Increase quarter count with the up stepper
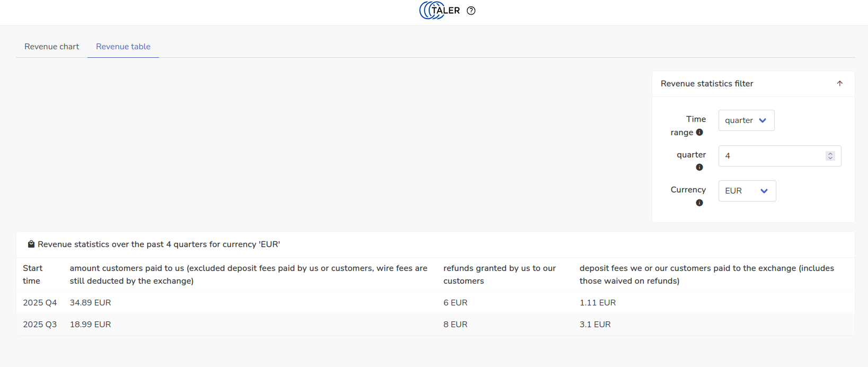This screenshot has height=367, width=868. pos(830,154)
